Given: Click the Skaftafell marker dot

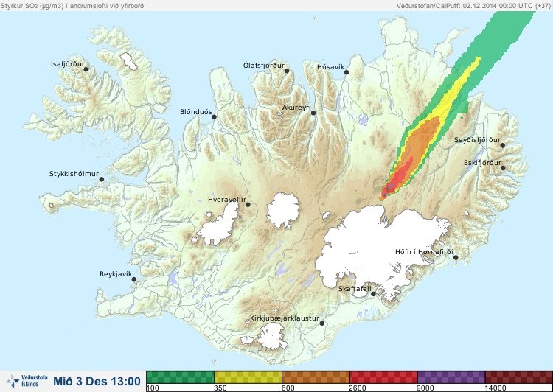Looking at the screenshot, I should pos(373,294).
